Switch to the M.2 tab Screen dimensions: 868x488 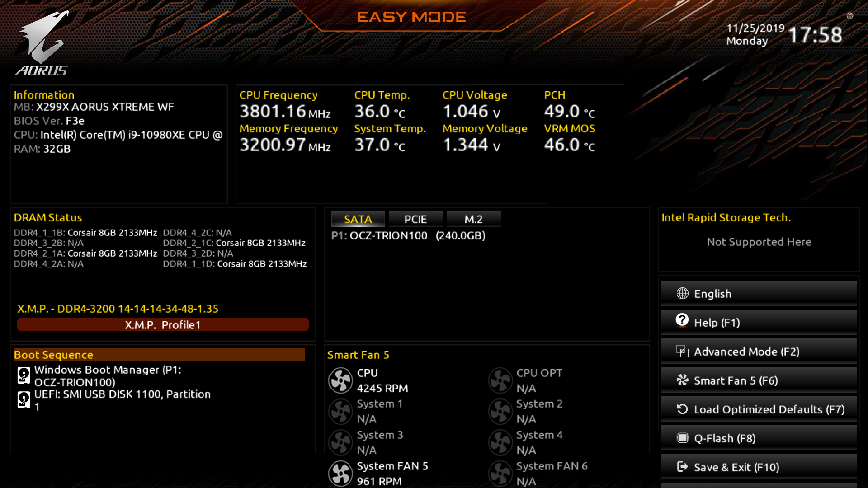pyautogui.click(x=473, y=219)
